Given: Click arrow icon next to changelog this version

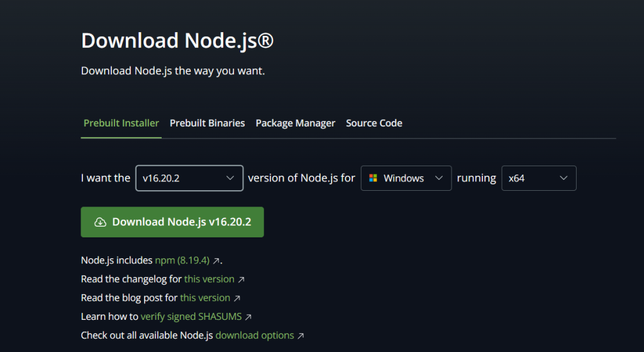Looking at the screenshot, I should click(241, 279).
